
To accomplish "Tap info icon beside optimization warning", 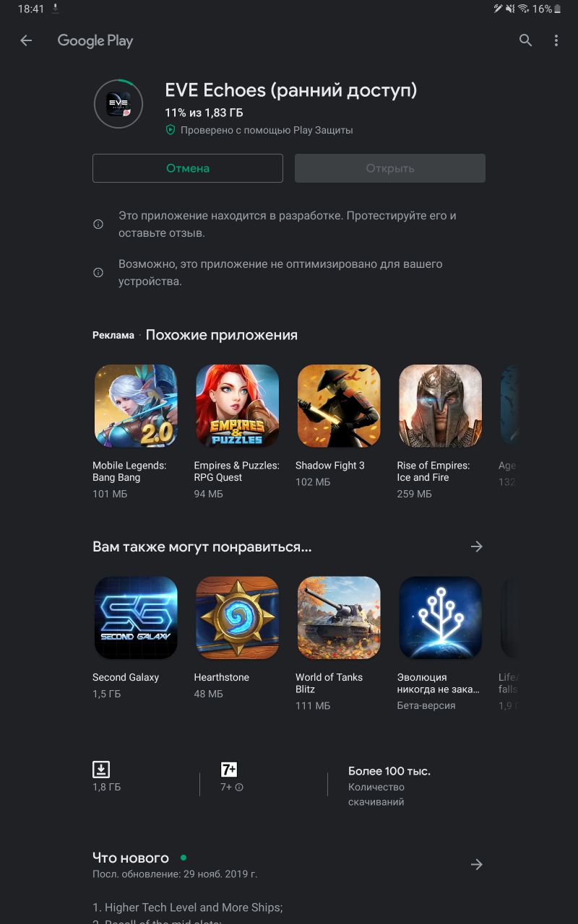I will coord(98,273).
